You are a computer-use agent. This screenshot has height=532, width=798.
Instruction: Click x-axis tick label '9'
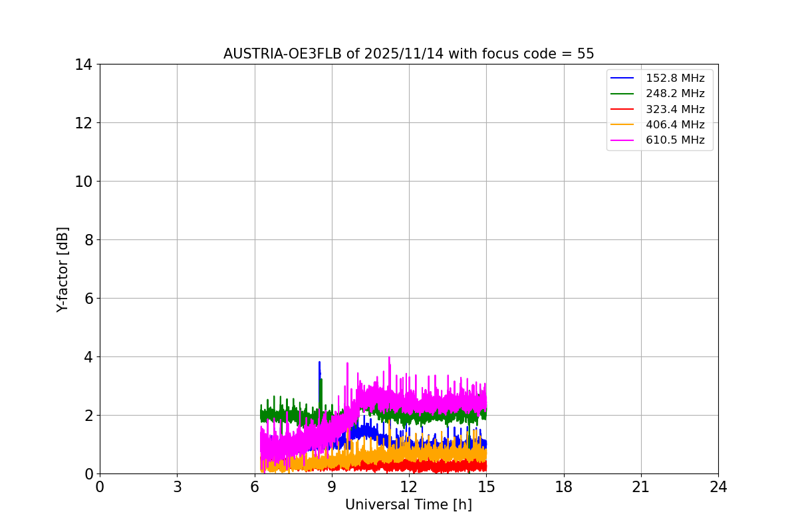(x=332, y=487)
